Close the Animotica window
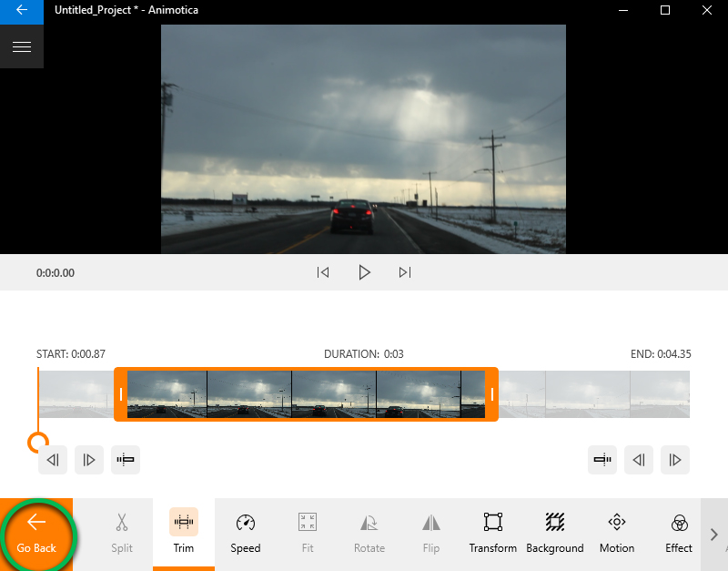This screenshot has height=571, width=728. click(x=707, y=10)
